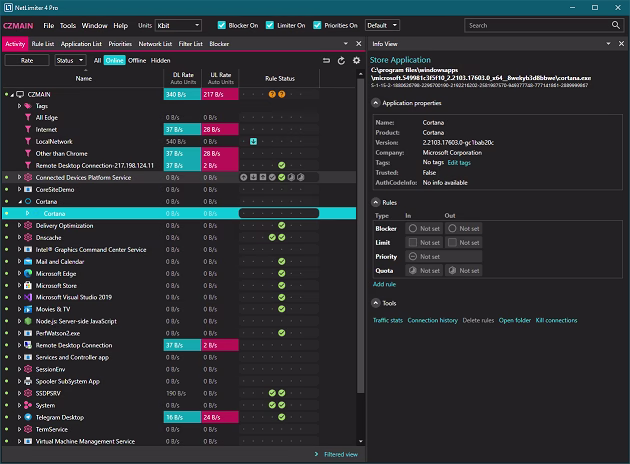Click the scrollbar up arrow in the activity list
The width and height of the screenshot is (630, 464).
point(360,74)
